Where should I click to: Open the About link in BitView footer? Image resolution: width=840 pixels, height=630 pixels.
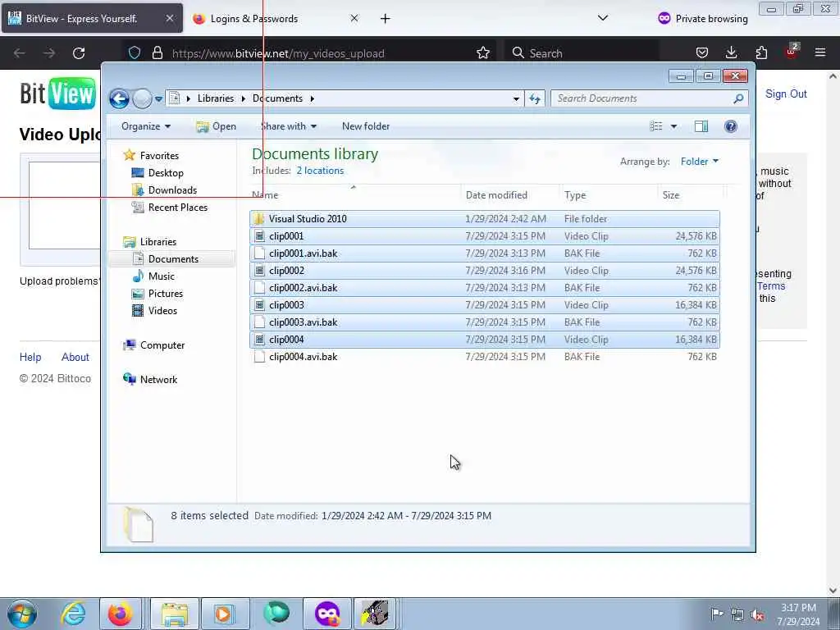tap(75, 358)
